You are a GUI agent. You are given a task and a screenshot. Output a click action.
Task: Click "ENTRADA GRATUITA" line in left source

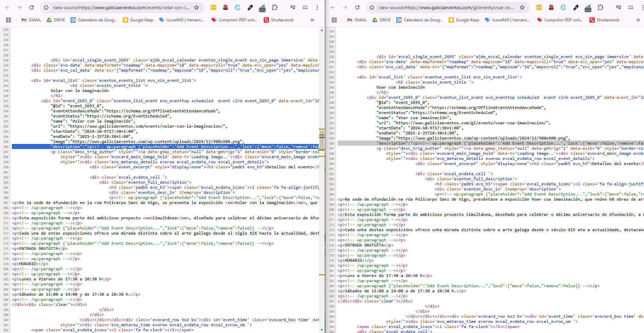[x=40, y=248]
